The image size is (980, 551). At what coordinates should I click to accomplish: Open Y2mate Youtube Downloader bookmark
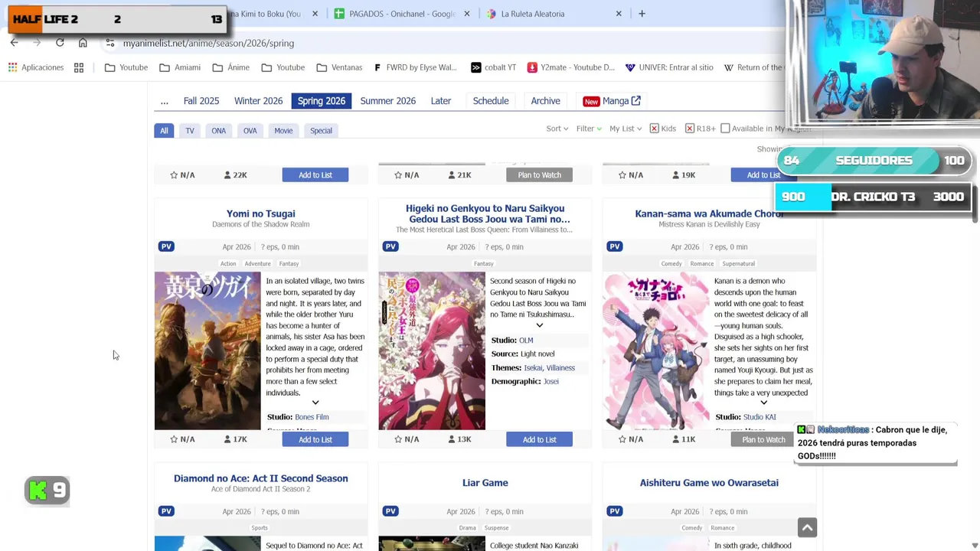(570, 67)
